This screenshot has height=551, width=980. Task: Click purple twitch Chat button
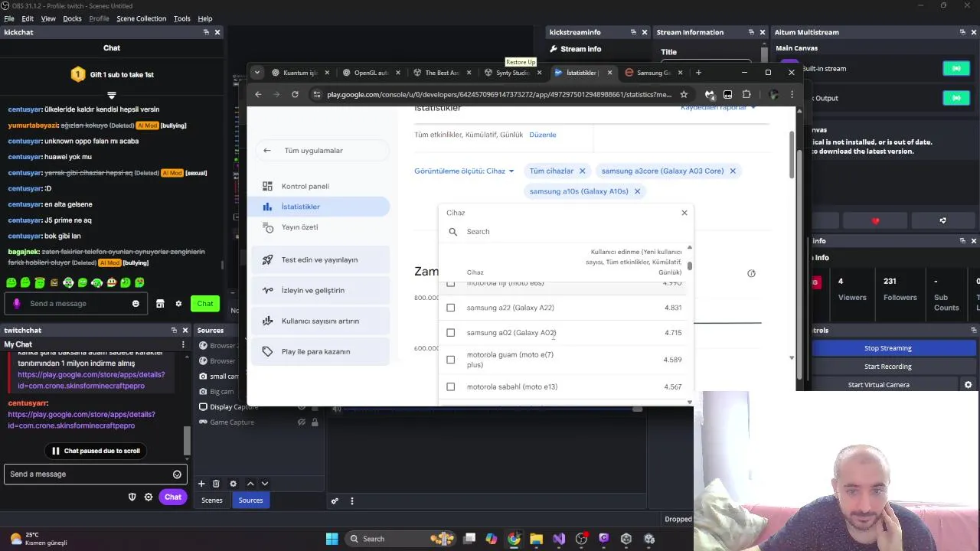(173, 497)
